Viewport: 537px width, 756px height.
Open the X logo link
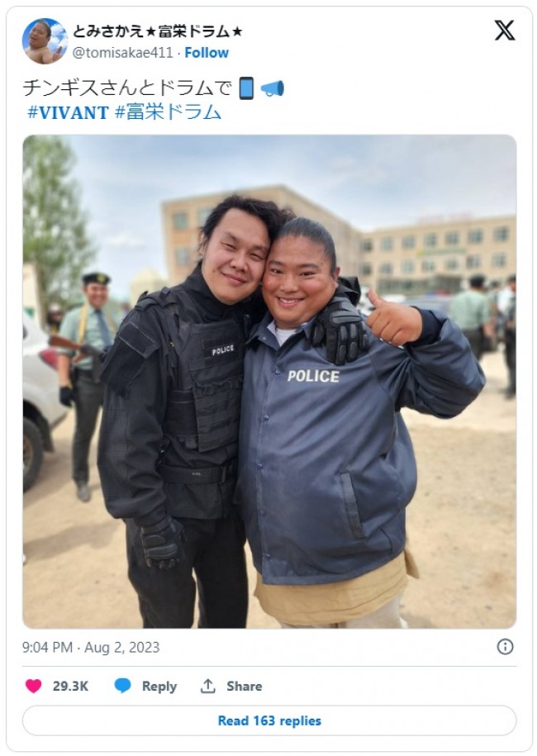click(x=505, y=31)
